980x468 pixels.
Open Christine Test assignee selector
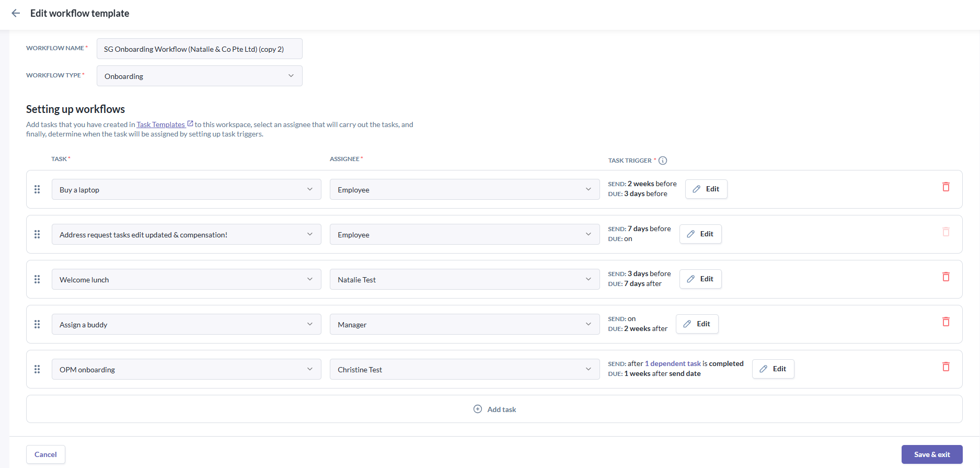click(x=465, y=369)
